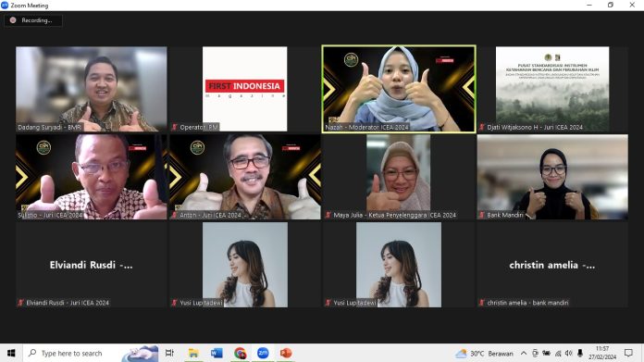Open Task View in the taskbar
Screen dimensions: 644x362
pos(169,353)
